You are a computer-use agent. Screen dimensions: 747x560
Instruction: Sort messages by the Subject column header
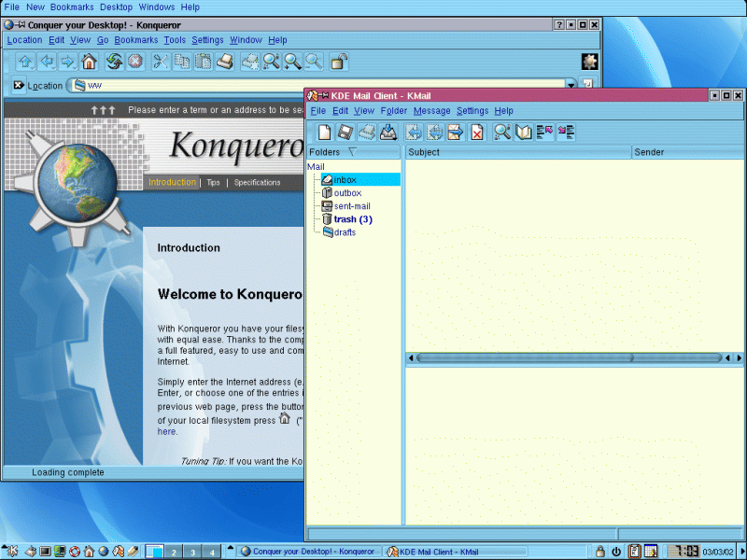click(518, 152)
